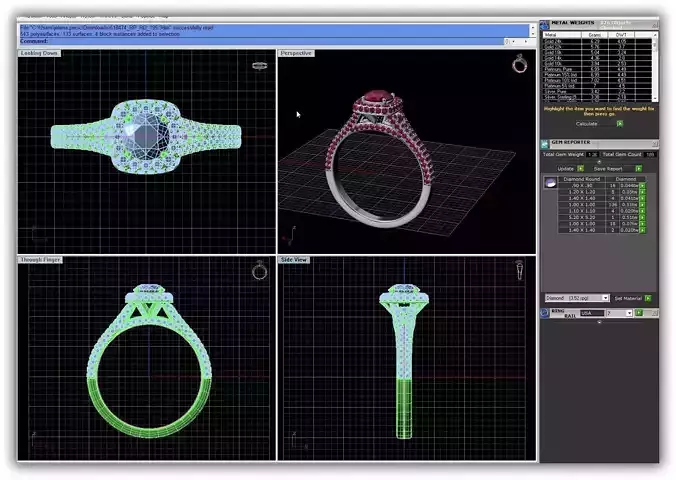Click the Ring Rail panel icon
This screenshot has width=676, height=480.
[x=545, y=313]
